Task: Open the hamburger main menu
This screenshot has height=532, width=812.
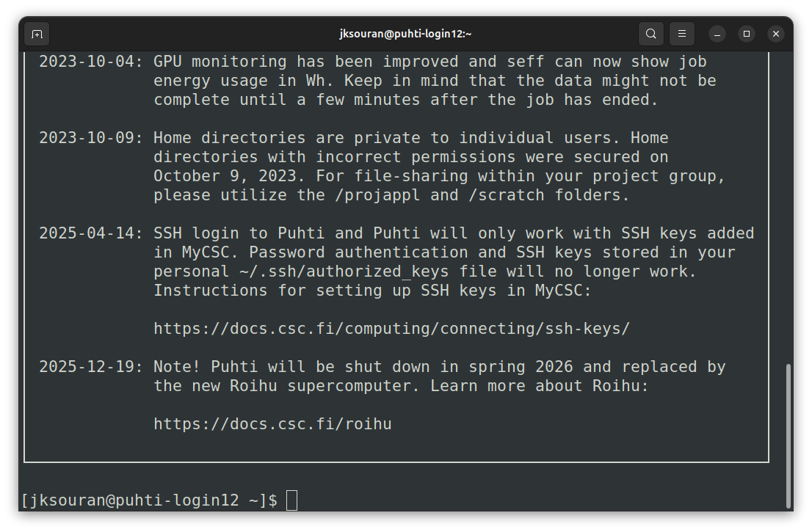Action: pyautogui.click(x=681, y=34)
